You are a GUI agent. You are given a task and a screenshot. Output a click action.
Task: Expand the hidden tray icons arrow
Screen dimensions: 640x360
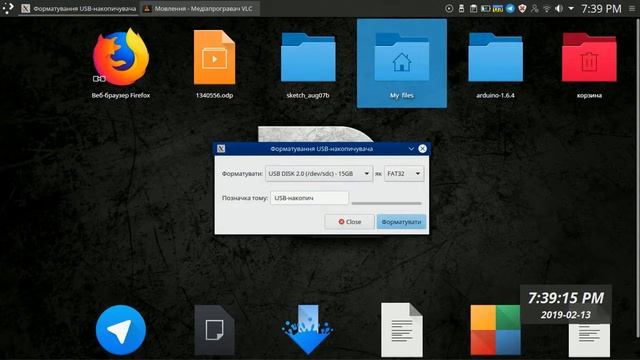(x=571, y=9)
